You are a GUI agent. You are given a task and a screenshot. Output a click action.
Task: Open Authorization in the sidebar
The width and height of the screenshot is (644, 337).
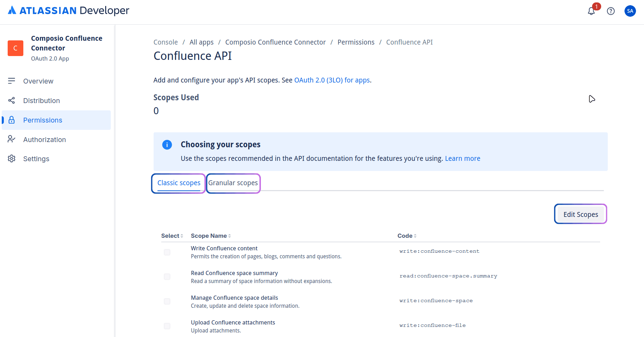click(56, 140)
